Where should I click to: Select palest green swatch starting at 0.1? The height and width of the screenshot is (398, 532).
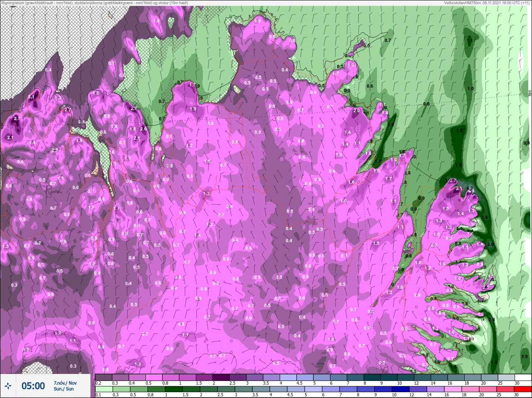click(103, 390)
